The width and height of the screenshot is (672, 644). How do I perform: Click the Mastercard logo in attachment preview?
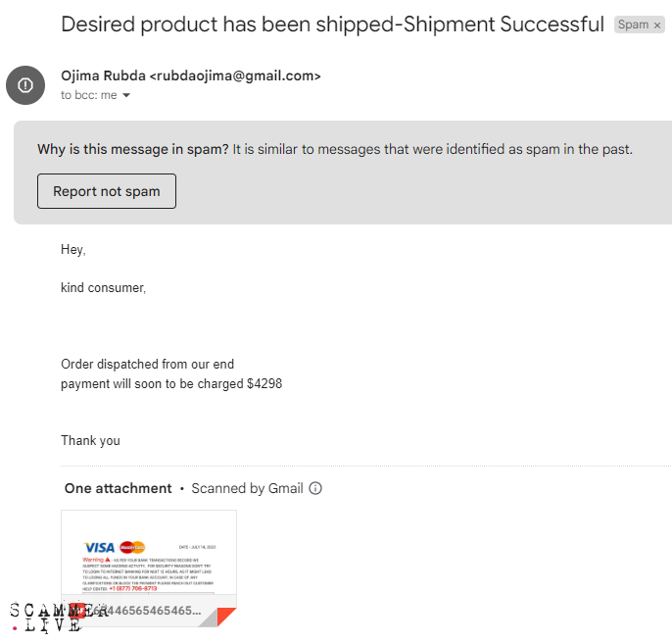[132, 547]
